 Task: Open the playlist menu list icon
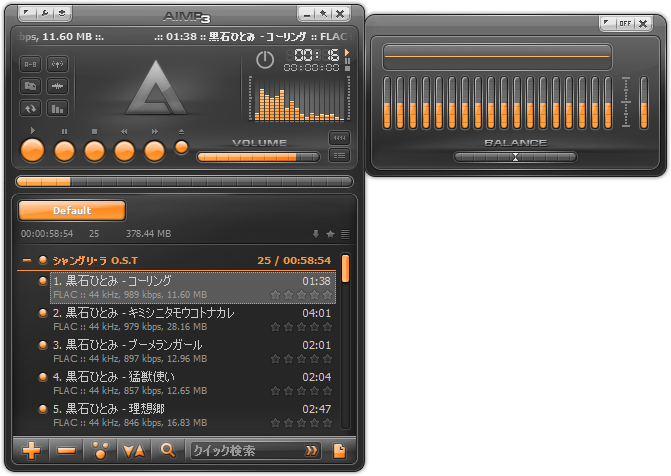[x=345, y=234]
